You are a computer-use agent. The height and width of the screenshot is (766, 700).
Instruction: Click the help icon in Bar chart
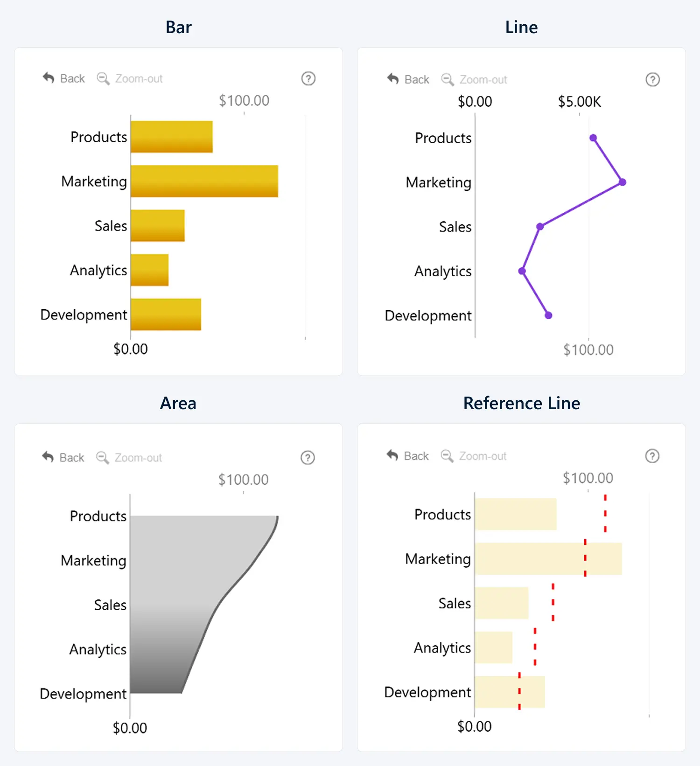coord(308,78)
